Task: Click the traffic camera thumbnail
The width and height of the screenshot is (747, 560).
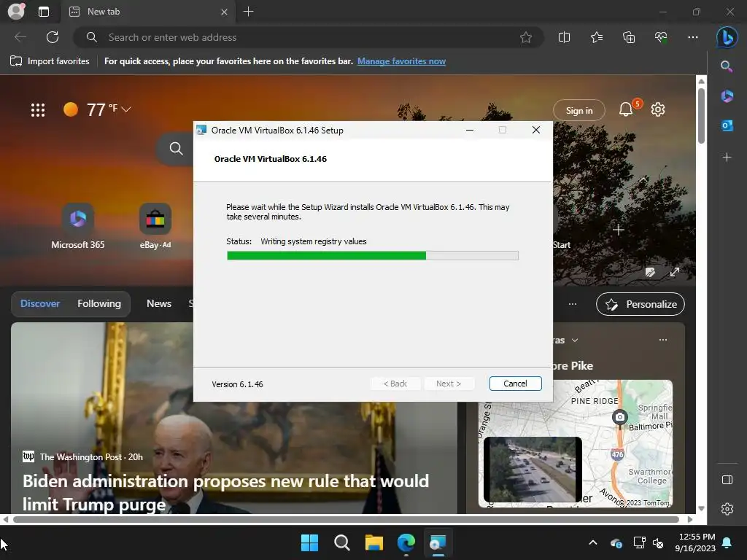Action: pyautogui.click(x=533, y=469)
